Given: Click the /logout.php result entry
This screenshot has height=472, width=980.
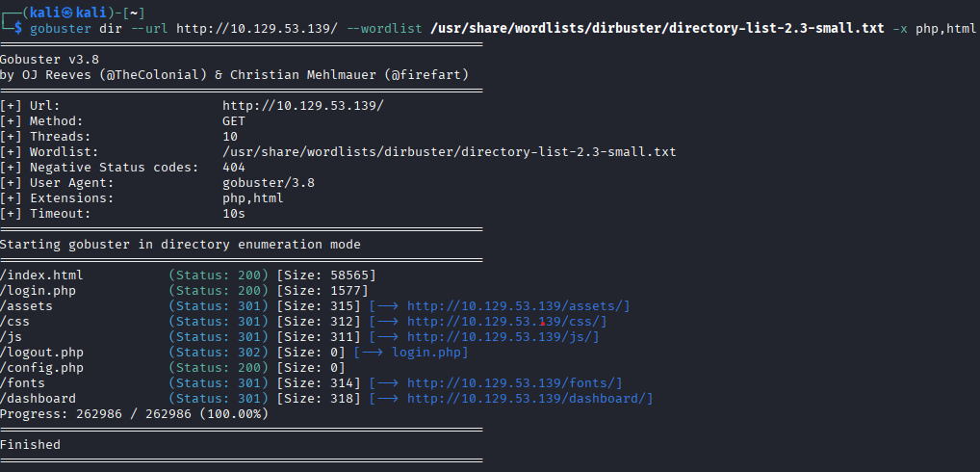Looking at the screenshot, I should click(x=45, y=352).
